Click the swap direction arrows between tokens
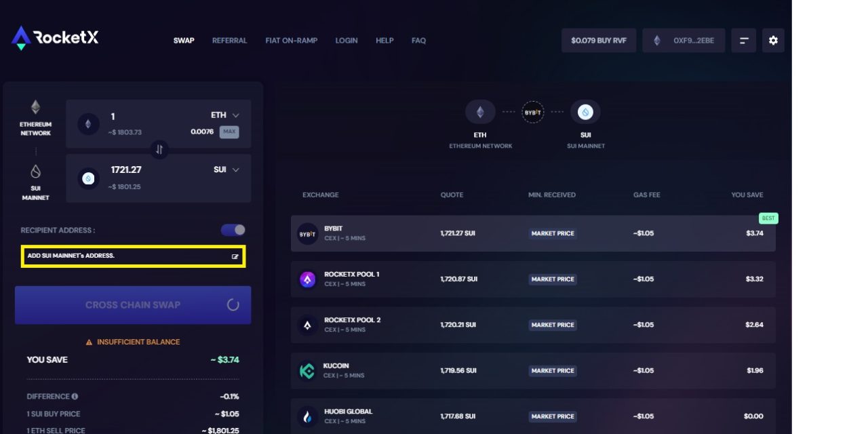The image size is (868, 434). [159, 149]
